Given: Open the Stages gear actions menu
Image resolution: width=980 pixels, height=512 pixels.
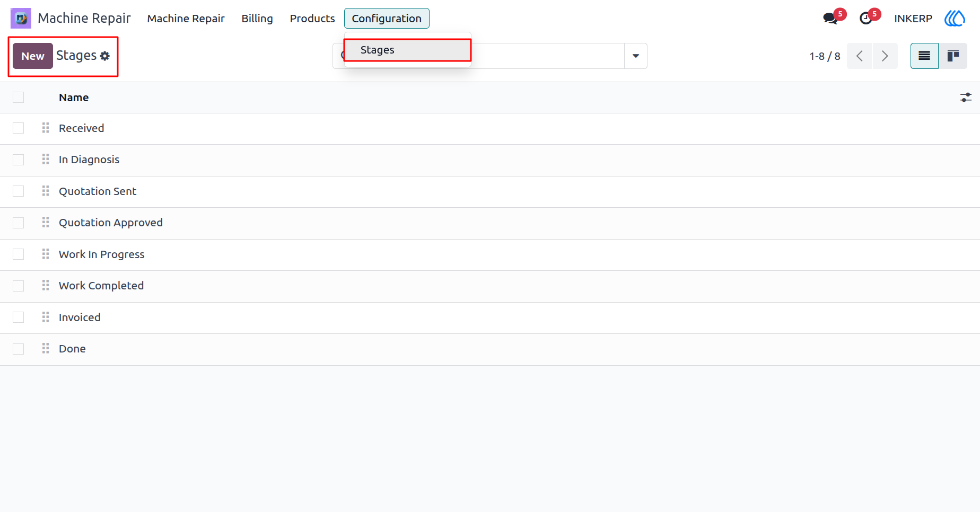Looking at the screenshot, I should (x=105, y=56).
